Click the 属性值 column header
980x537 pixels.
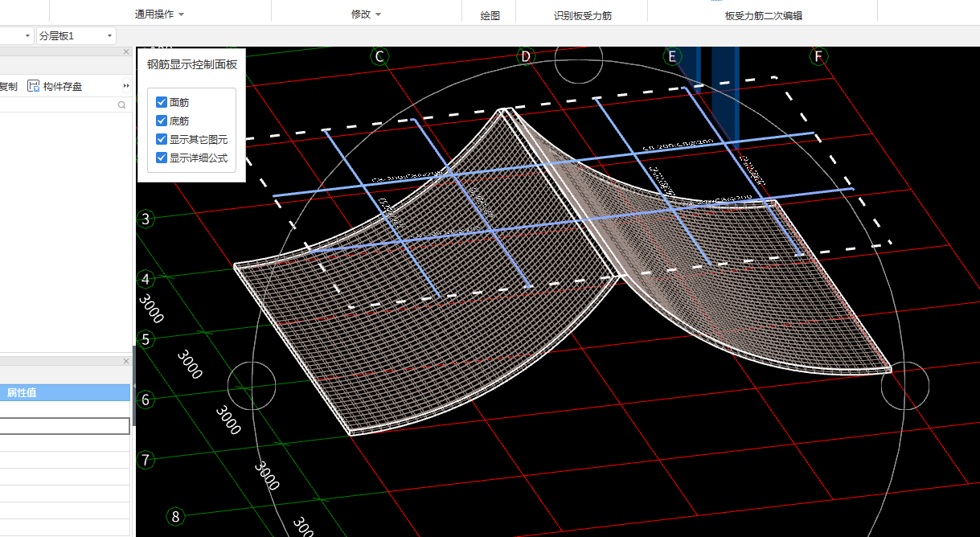[x=65, y=393]
